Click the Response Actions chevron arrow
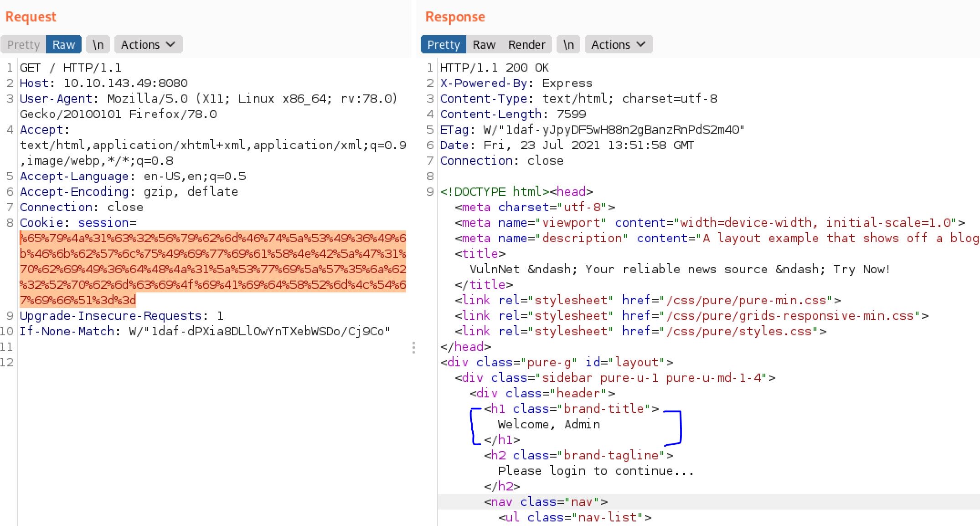 (x=641, y=45)
